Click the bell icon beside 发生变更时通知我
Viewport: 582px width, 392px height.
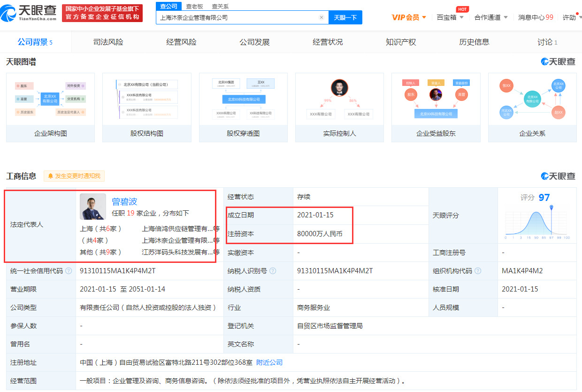coord(50,176)
